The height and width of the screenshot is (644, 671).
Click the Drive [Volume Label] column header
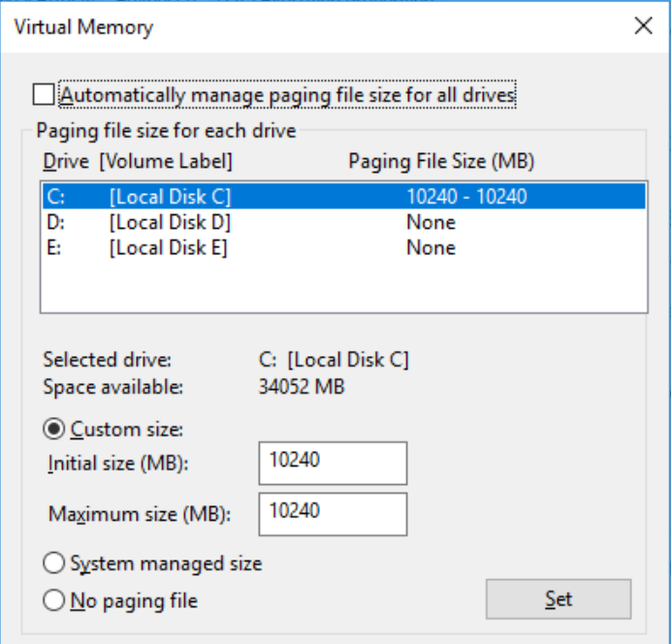(x=137, y=160)
